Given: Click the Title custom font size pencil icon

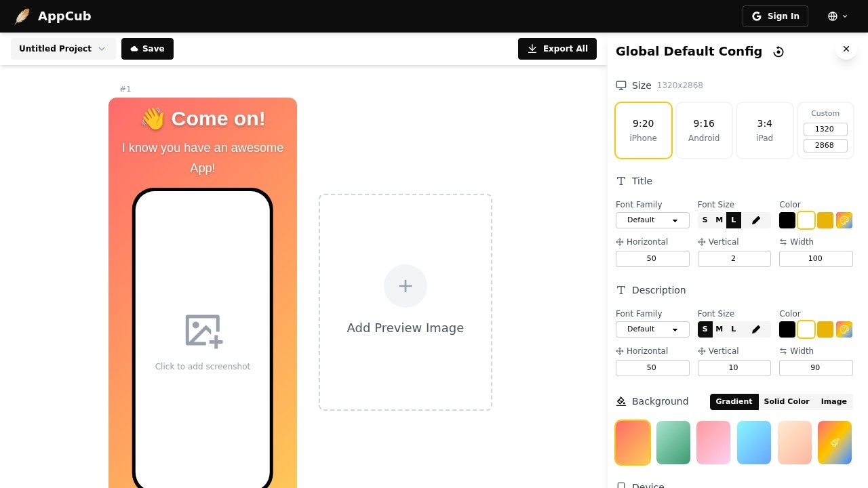Looking at the screenshot, I should pyautogui.click(x=756, y=220).
